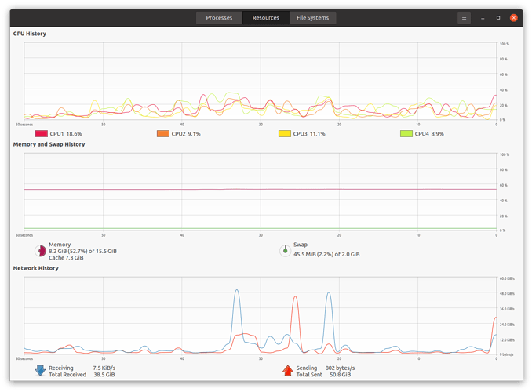This screenshot has height=392, width=532.
Task: Click the Swap pie chart icon
Action: click(x=286, y=251)
